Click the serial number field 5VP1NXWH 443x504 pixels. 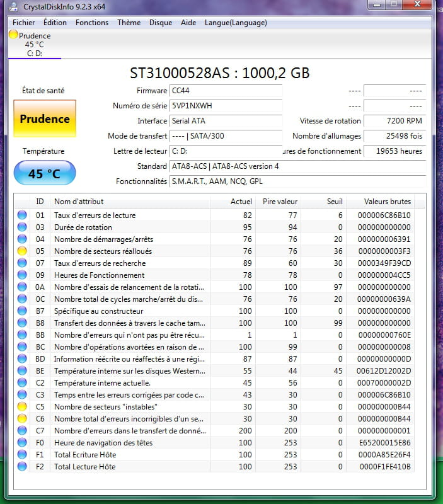[226, 106]
